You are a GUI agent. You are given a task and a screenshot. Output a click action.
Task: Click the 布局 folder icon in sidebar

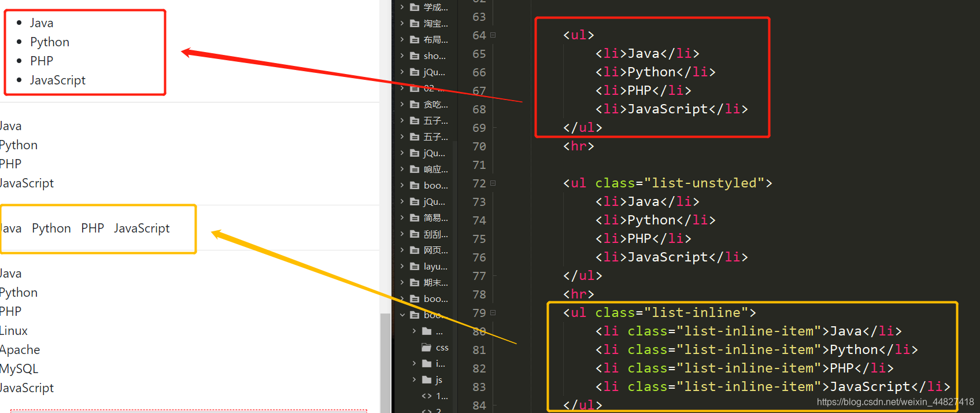[x=415, y=40]
